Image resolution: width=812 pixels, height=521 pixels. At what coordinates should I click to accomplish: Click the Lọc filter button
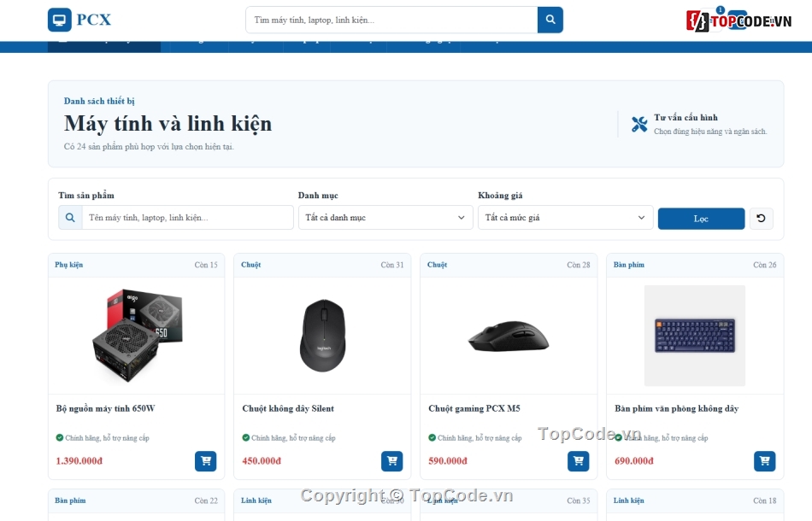point(701,219)
